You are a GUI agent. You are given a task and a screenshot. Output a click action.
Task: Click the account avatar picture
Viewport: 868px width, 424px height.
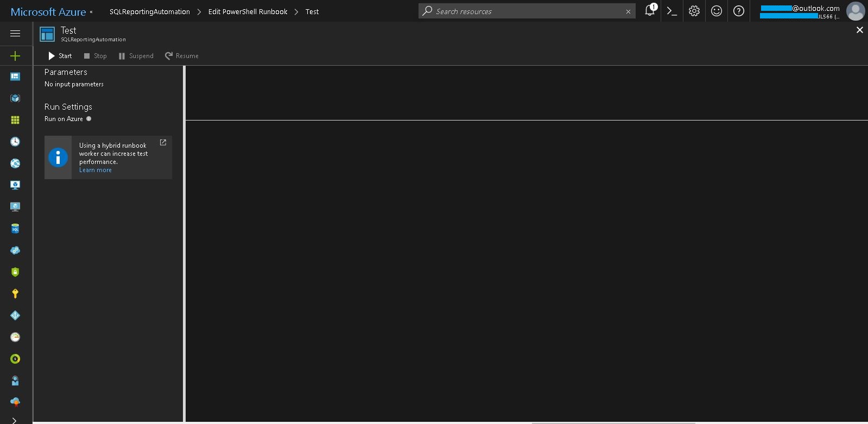[856, 11]
